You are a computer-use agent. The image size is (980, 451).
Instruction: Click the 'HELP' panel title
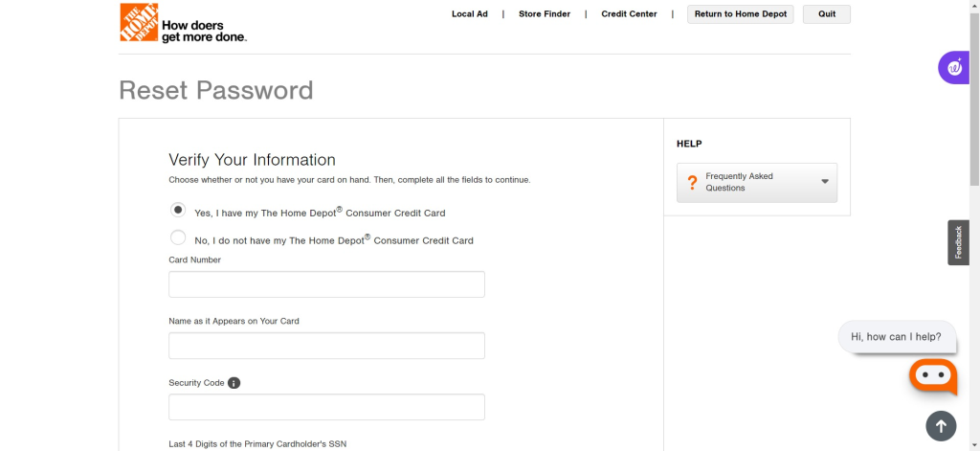(x=689, y=144)
